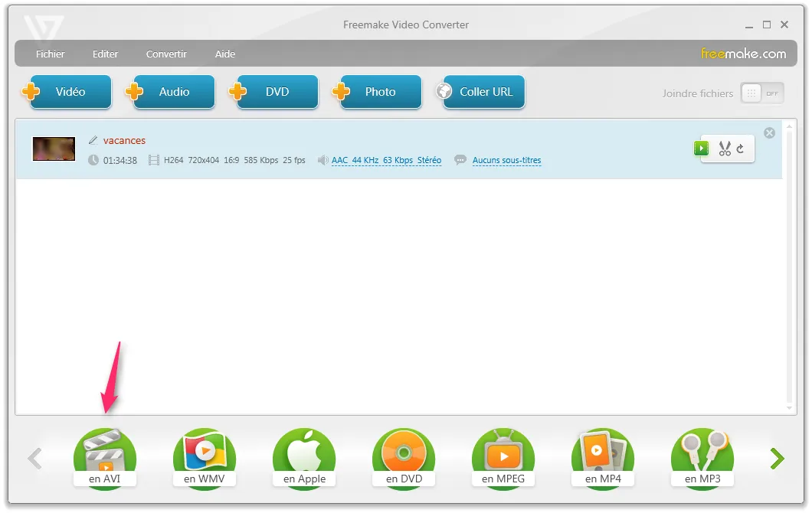812x513 pixels.
Task: Remove vacances from the file list
Action: (770, 133)
